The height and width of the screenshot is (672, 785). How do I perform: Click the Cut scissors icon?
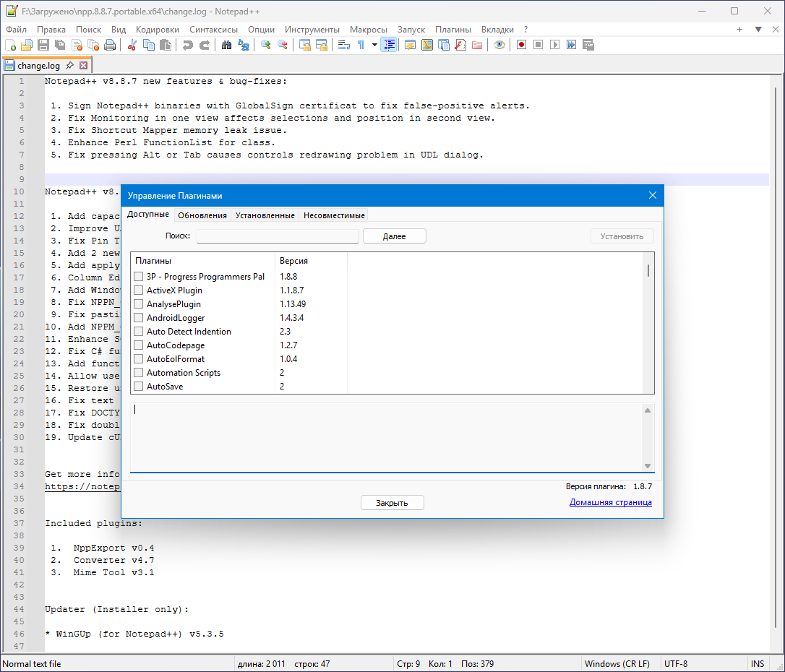pyautogui.click(x=132, y=45)
